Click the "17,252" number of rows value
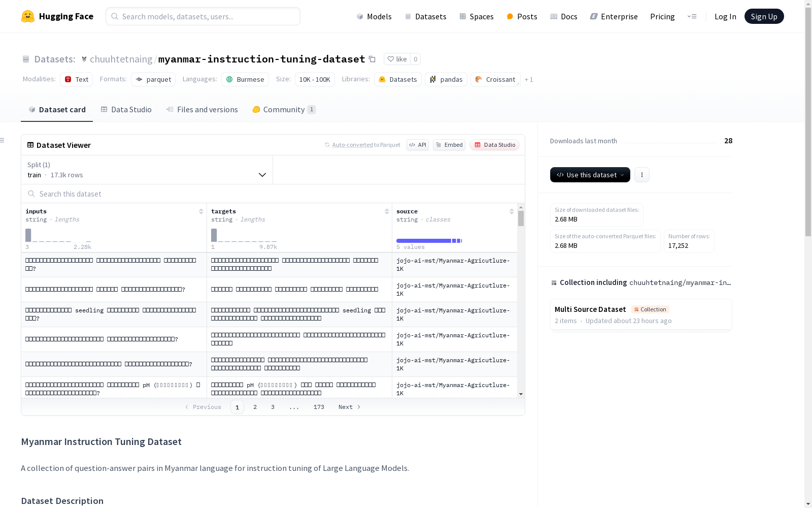 [x=678, y=246]
